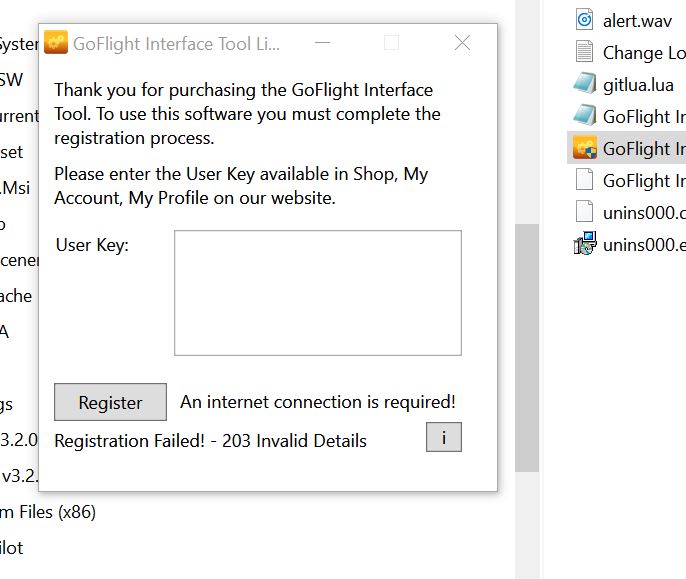Select the alert.wav audio file icon
The height and width of the screenshot is (579, 686).
[585, 20]
